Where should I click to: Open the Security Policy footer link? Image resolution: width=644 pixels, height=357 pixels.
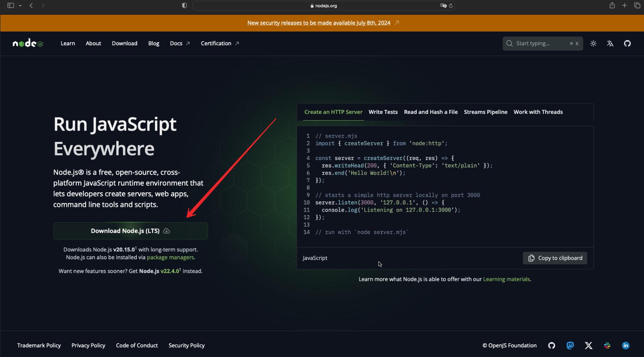[186, 346]
